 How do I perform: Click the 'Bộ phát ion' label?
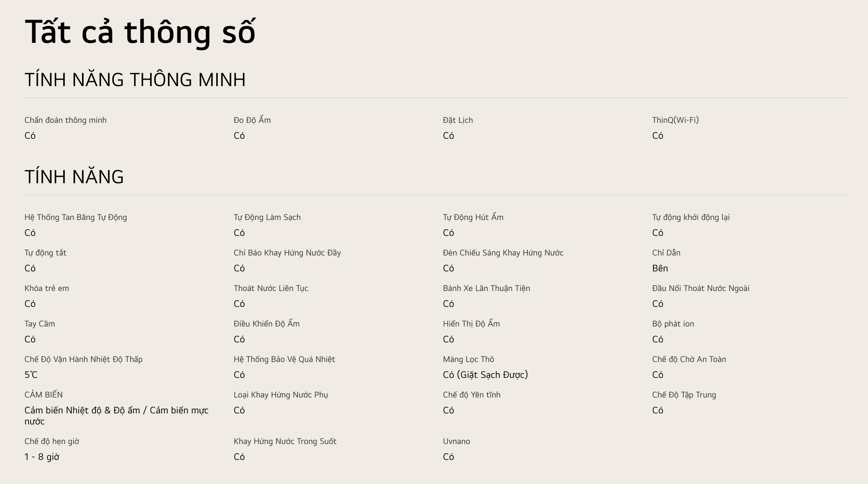(x=673, y=324)
